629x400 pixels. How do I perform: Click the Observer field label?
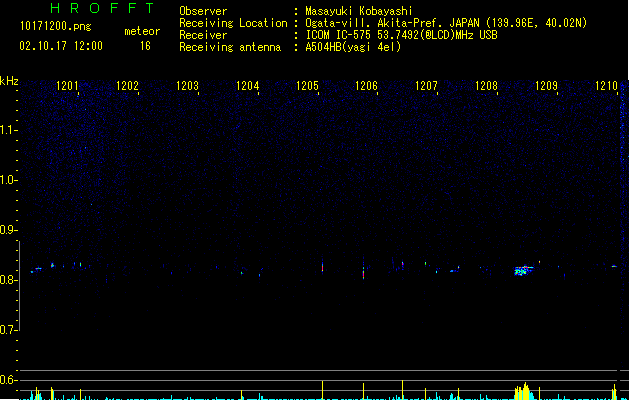click(x=203, y=11)
